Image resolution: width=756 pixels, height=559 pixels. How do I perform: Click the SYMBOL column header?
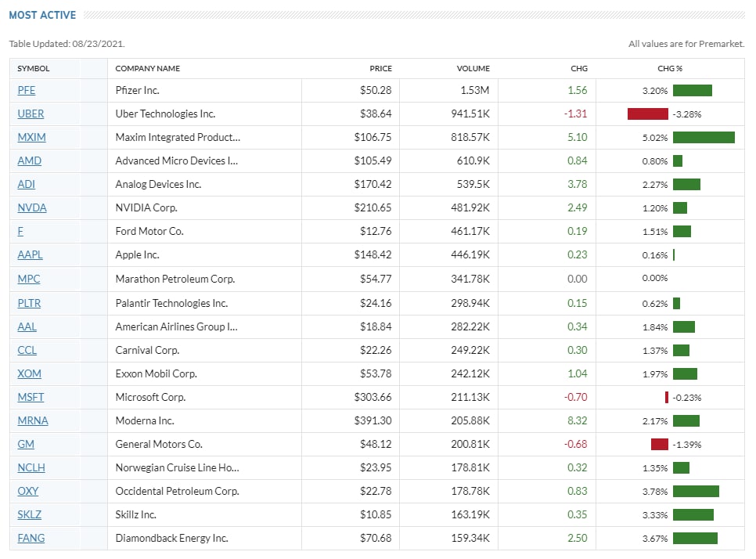pyautogui.click(x=34, y=68)
